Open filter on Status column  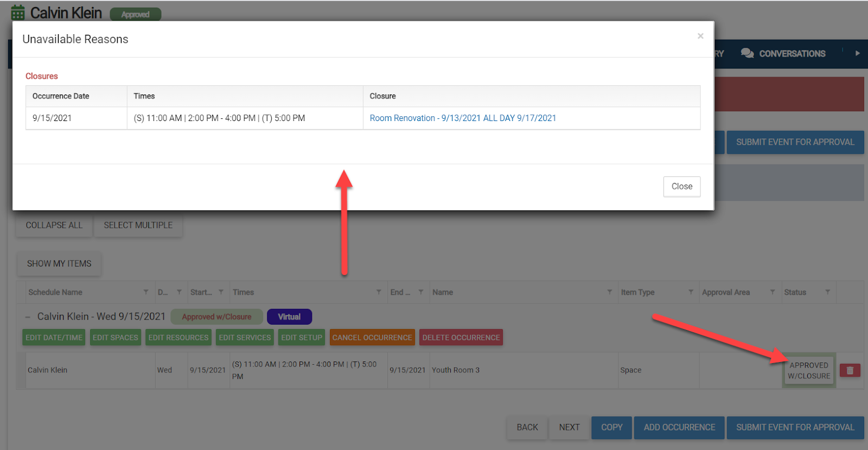827,292
